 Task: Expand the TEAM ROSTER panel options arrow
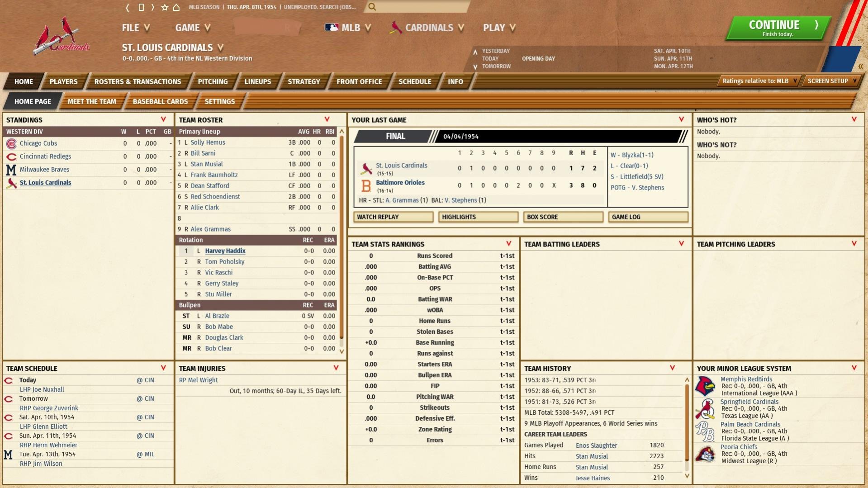(x=327, y=119)
